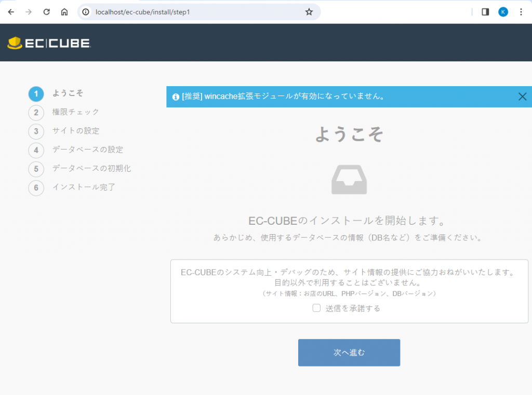Reload the installer page

click(x=46, y=12)
